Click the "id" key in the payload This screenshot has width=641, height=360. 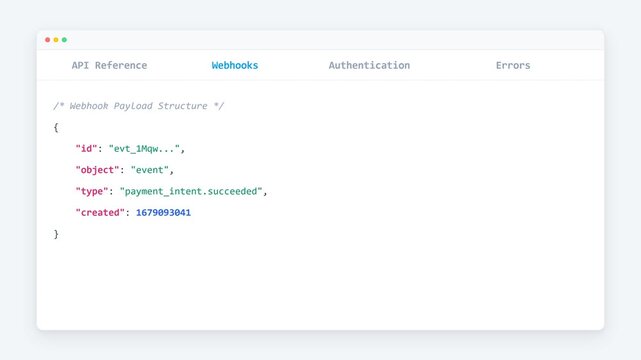[x=86, y=149]
